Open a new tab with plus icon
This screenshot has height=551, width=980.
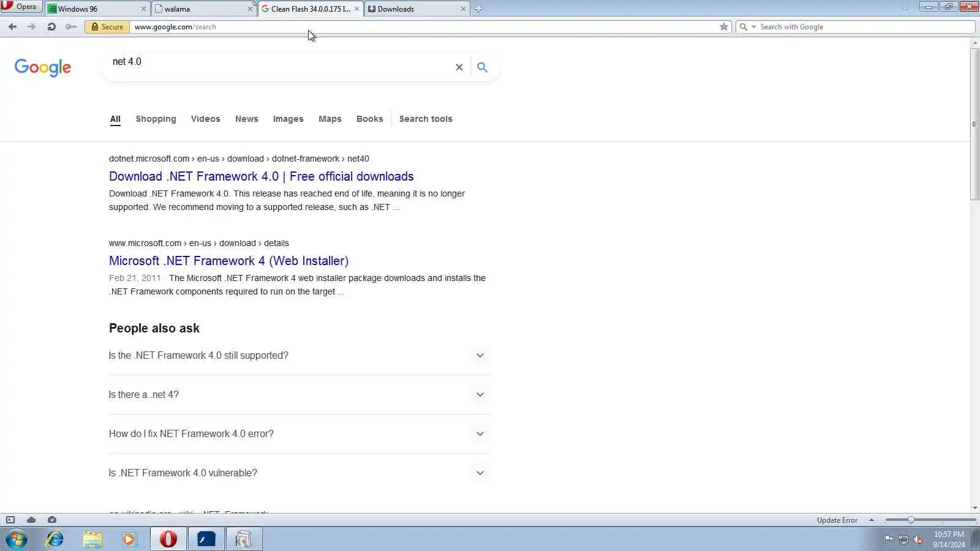pyautogui.click(x=479, y=9)
